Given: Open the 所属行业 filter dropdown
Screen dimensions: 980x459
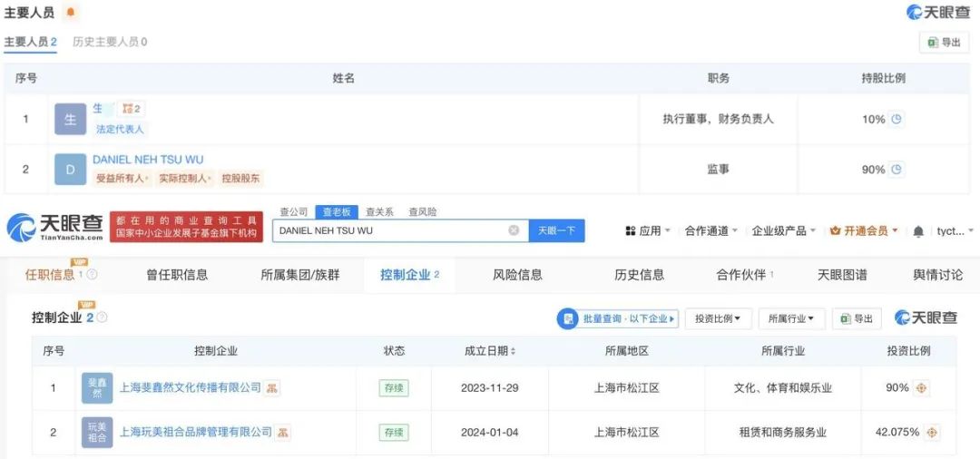Looking at the screenshot, I should tap(792, 318).
